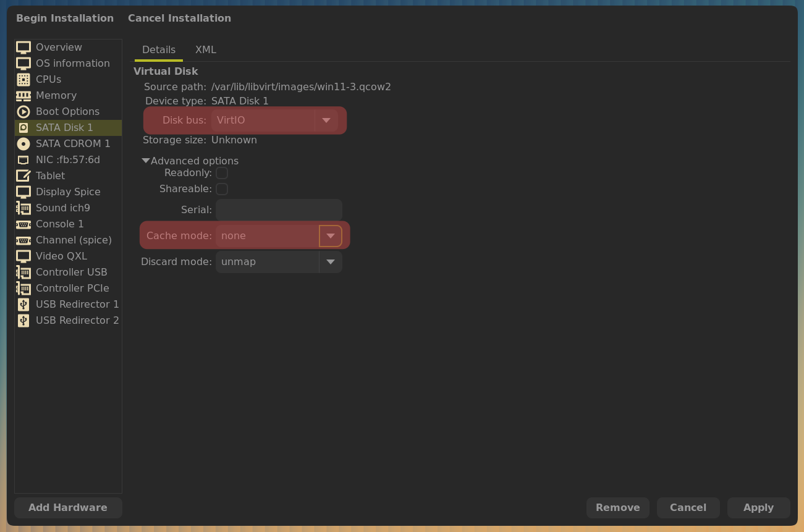Expand the Cache mode dropdown
Screen dimensions: 804x532
click(331, 236)
